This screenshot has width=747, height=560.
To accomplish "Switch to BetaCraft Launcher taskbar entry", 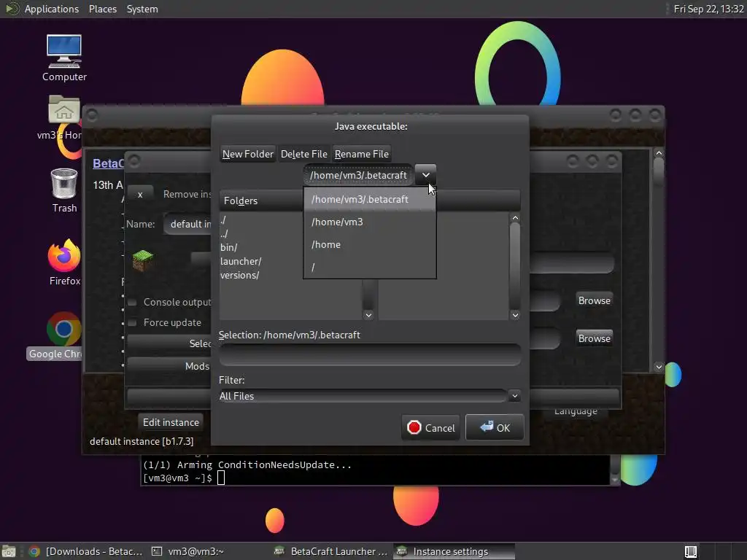I will (x=332, y=551).
